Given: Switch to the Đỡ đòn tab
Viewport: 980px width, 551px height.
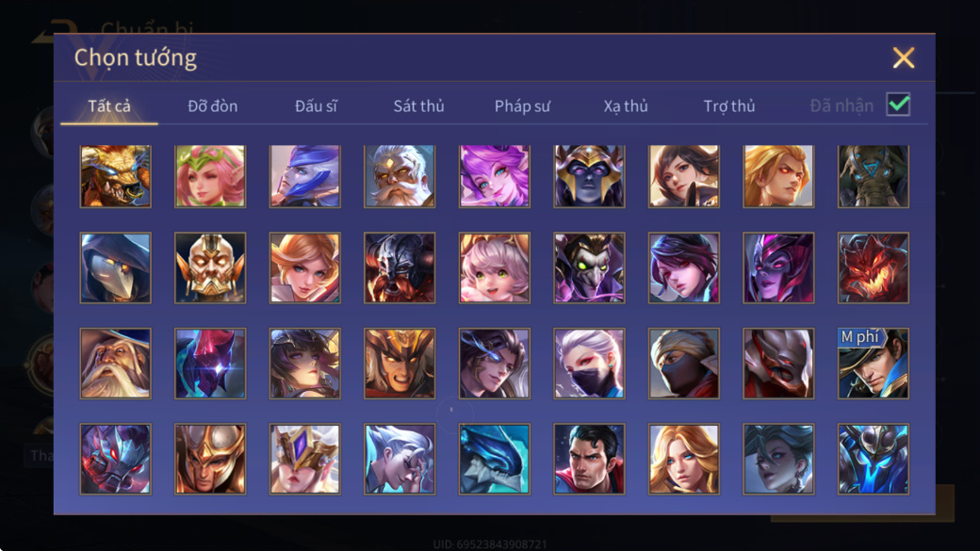Looking at the screenshot, I should (x=213, y=106).
